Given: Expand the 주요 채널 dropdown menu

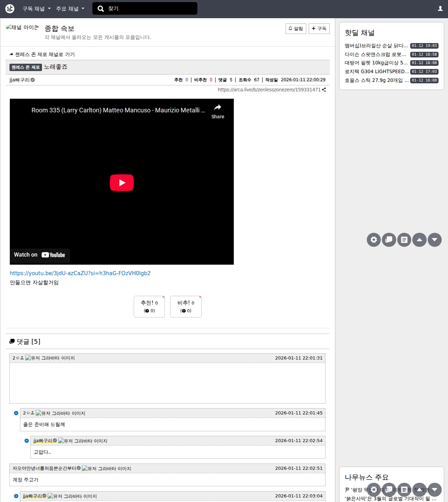Looking at the screenshot, I should pos(70,9).
